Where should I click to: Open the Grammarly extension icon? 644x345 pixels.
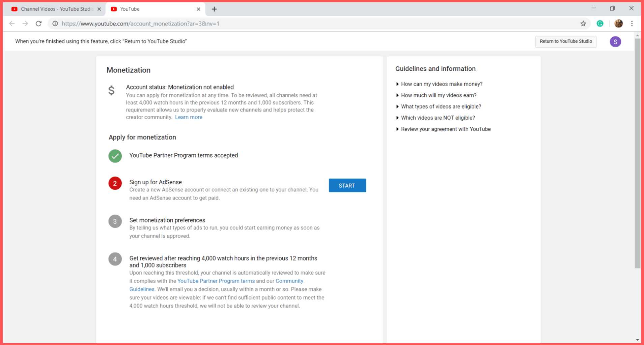pos(600,24)
